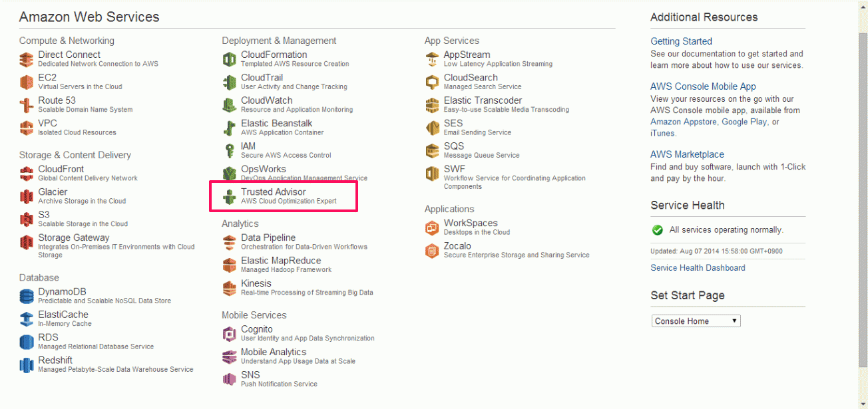Viewport: 868px width, 409px height.
Task: Open the SQS icon
Action: click(432, 151)
